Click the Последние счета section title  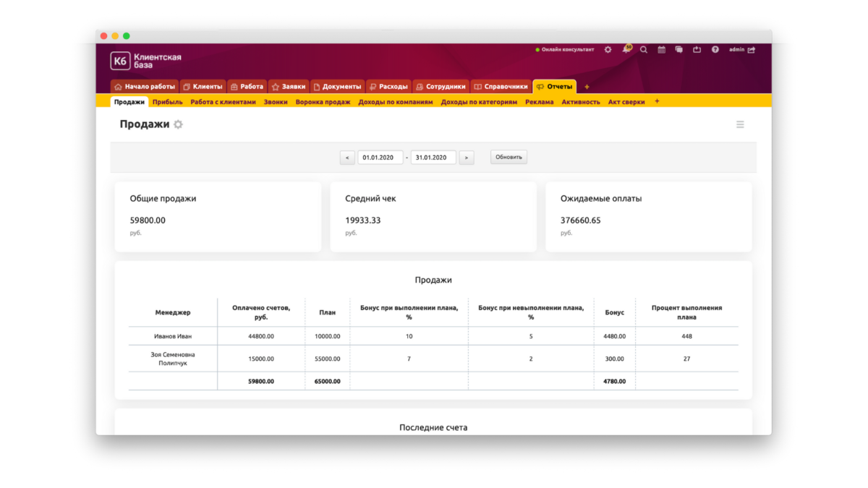point(433,428)
